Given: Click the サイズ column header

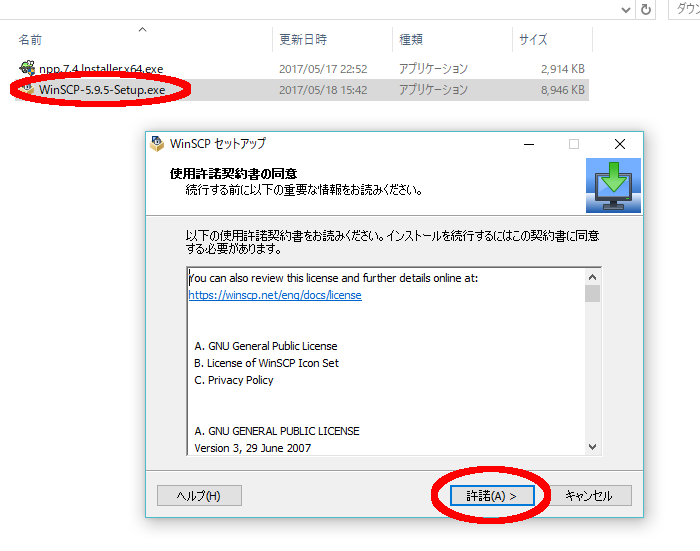Looking at the screenshot, I should 532,40.
